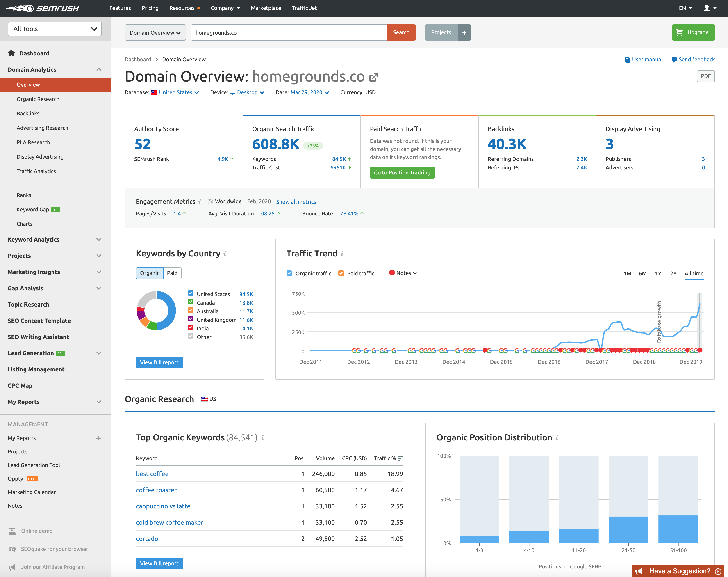The height and width of the screenshot is (577, 728).
Task: Click the external link icon beside homegrounds.co
Action: coord(373,77)
